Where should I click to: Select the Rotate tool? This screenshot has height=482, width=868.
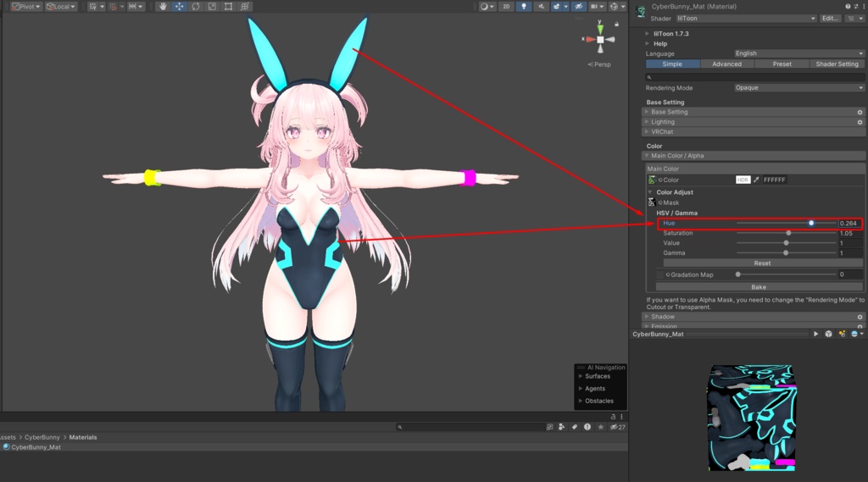[x=196, y=7]
